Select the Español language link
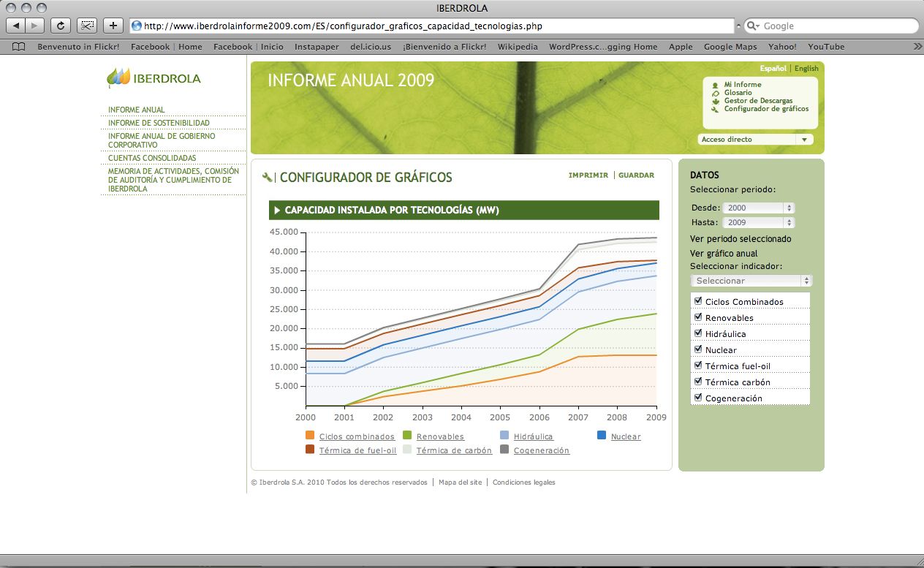Image resolution: width=924 pixels, height=568 pixels. (x=773, y=69)
